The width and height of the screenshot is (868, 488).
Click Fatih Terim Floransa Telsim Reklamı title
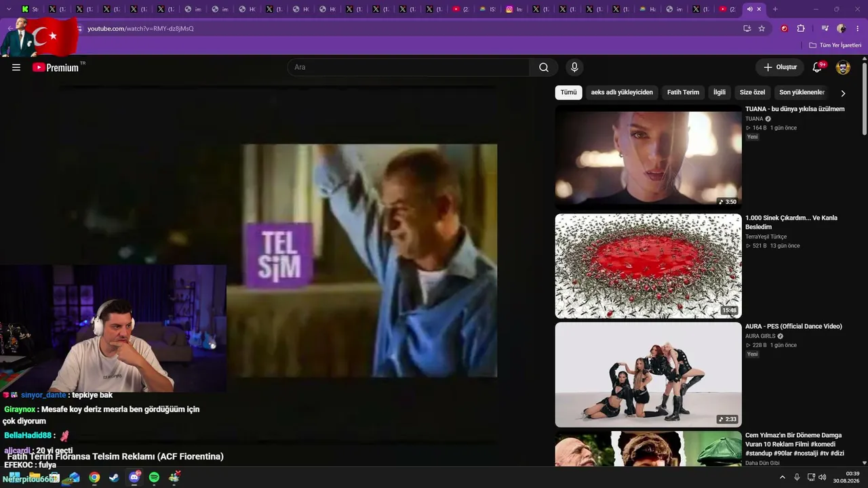[x=115, y=456]
